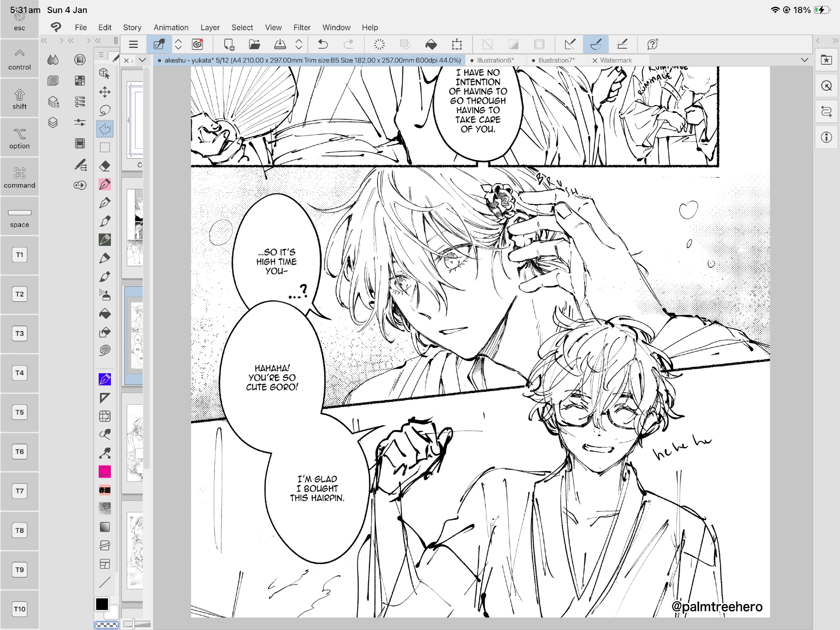Select the Fill bucket tool

[105, 314]
